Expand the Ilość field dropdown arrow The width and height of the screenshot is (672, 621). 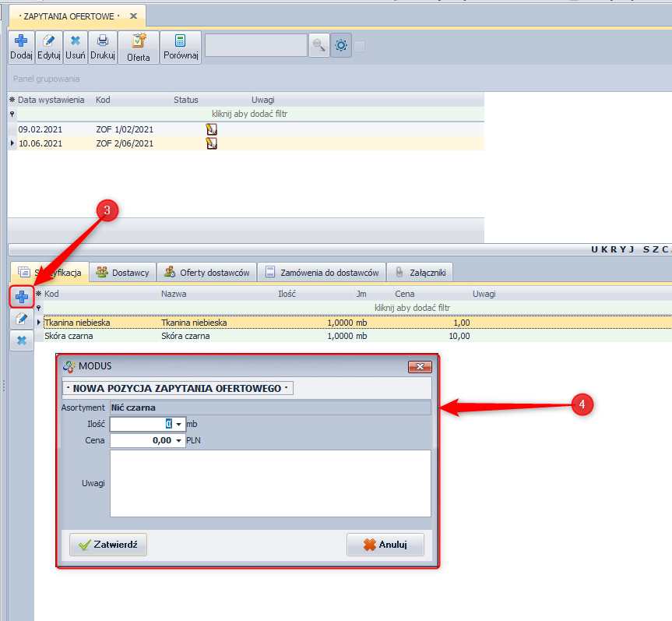pyautogui.click(x=180, y=425)
